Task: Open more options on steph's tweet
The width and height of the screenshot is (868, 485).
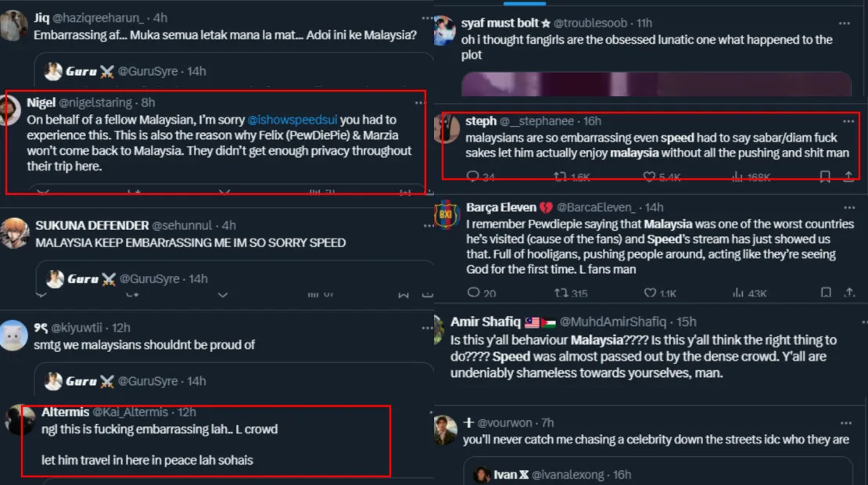Action: (848, 121)
